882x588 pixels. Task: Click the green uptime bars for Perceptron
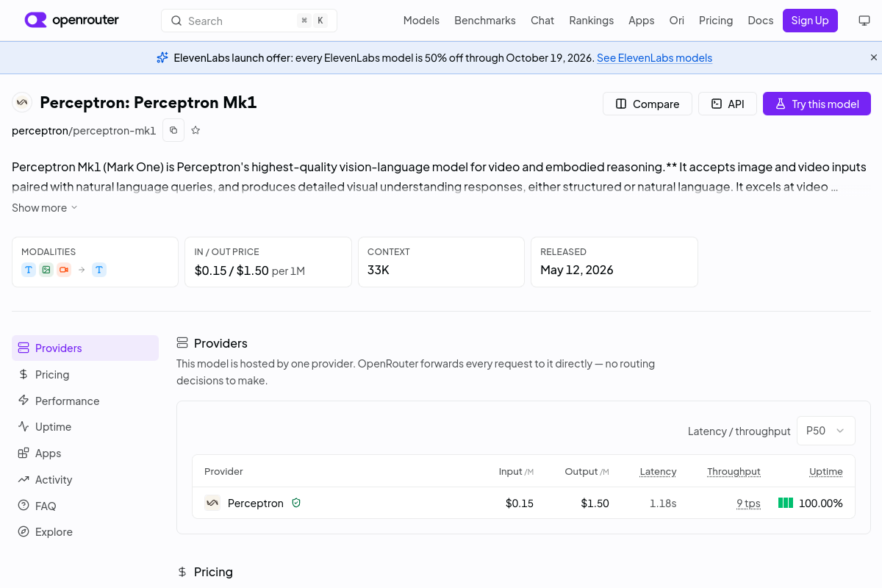786,503
